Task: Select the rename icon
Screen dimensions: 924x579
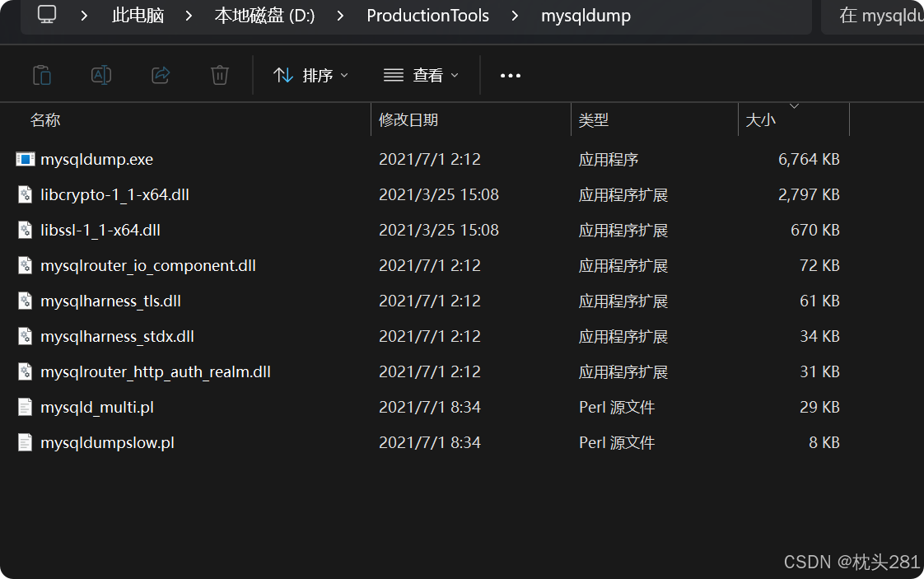Action: coord(101,74)
